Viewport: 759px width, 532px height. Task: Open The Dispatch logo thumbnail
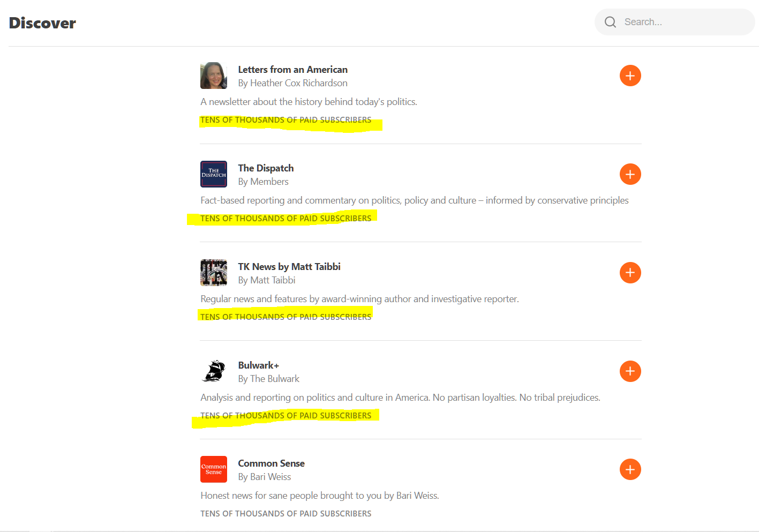click(x=214, y=174)
